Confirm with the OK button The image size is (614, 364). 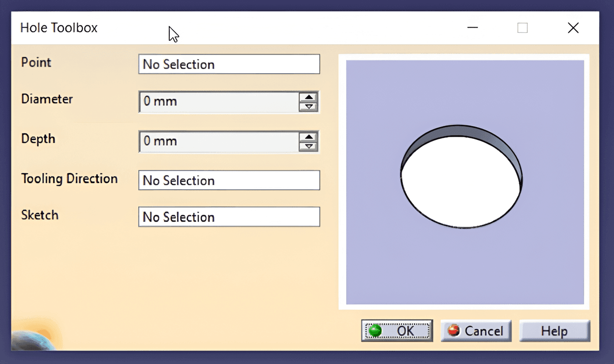click(x=397, y=331)
